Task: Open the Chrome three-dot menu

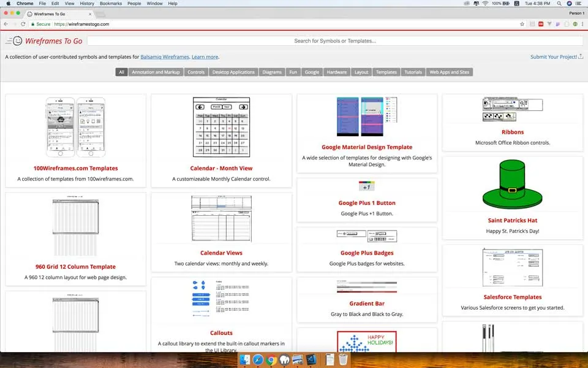Action: (582, 23)
